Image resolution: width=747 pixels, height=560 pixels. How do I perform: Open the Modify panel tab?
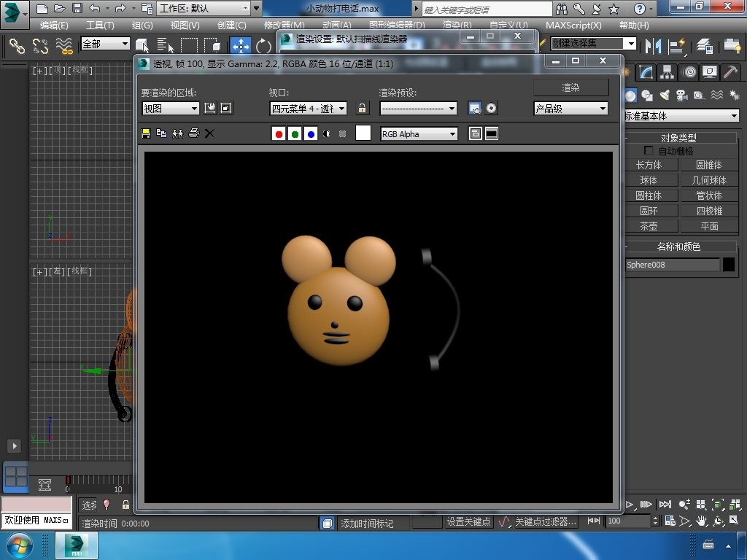tap(646, 72)
